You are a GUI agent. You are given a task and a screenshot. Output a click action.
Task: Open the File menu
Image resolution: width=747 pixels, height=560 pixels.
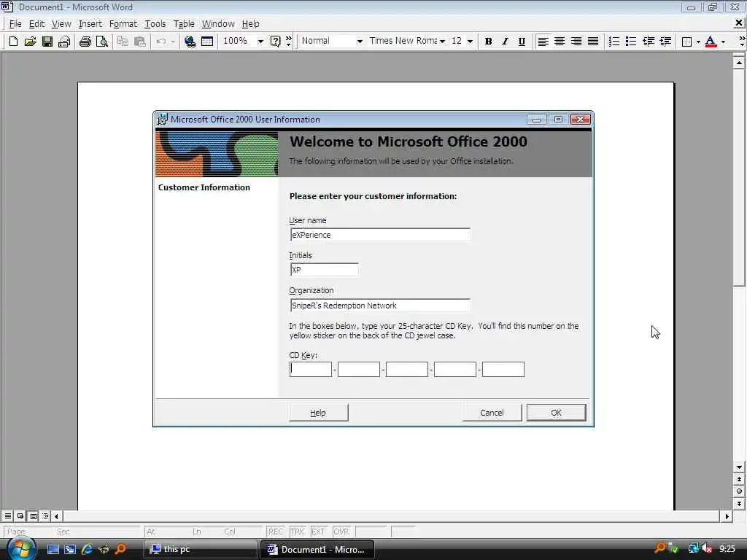(x=15, y=24)
